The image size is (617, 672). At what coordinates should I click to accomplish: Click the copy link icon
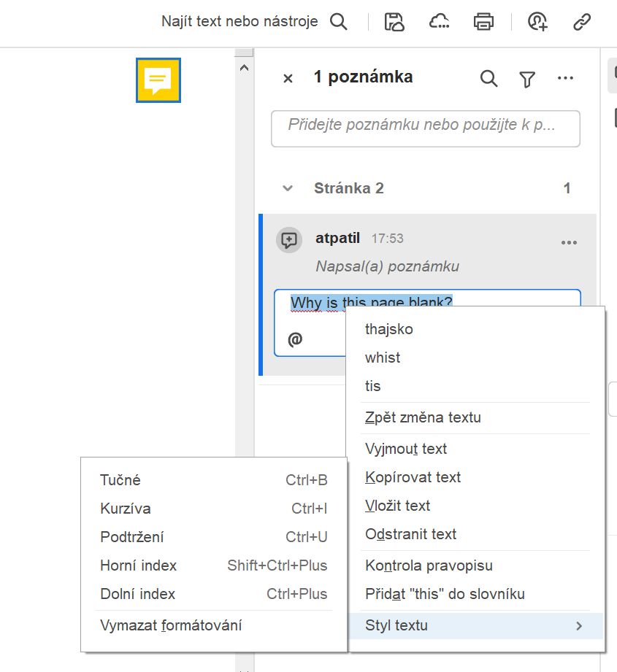pyautogui.click(x=582, y=23)
